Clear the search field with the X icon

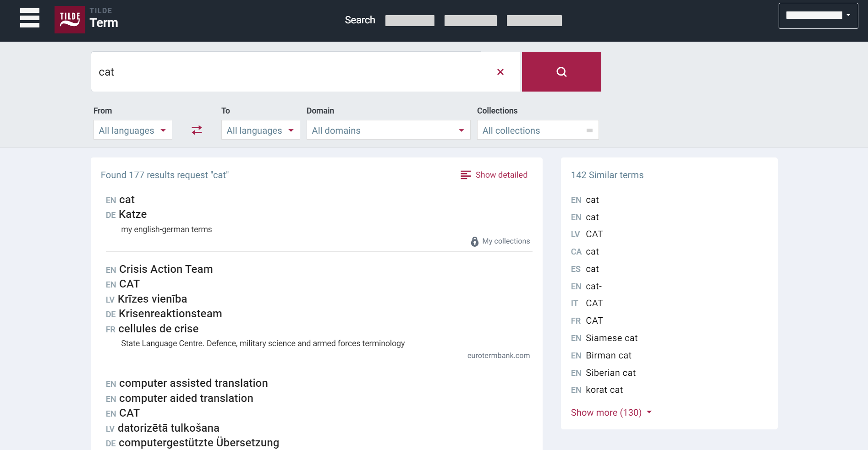pyautogui.click(x=500, y=72)
